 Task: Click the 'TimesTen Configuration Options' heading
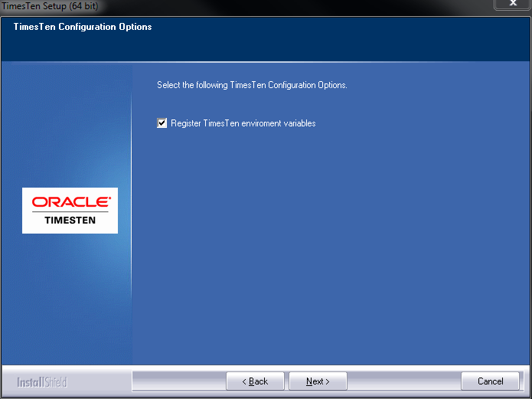pyautogui.click(x=83, y=27)
